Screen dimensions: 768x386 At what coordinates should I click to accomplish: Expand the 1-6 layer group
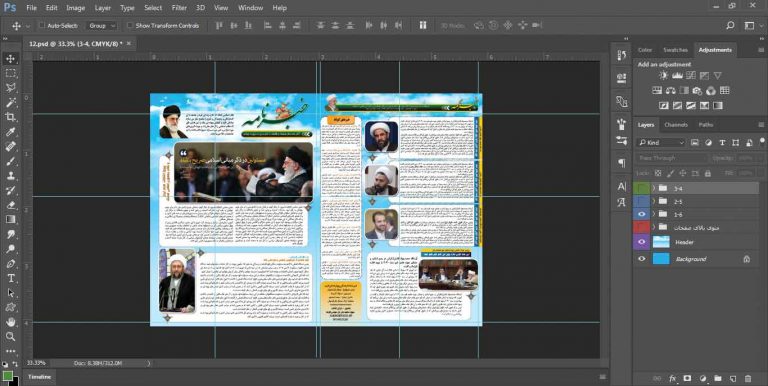pyautogui.click(x=653, y=214)
